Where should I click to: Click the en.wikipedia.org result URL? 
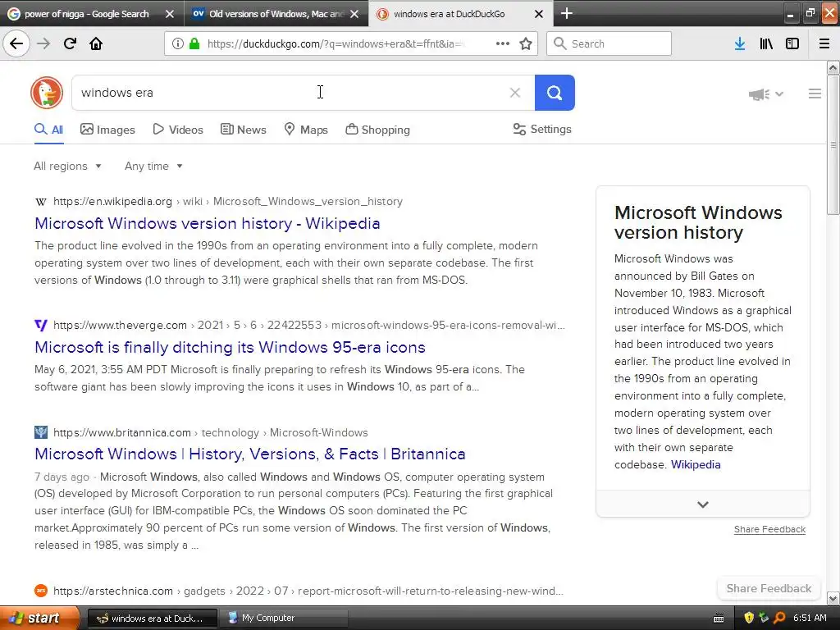point(228,202)
